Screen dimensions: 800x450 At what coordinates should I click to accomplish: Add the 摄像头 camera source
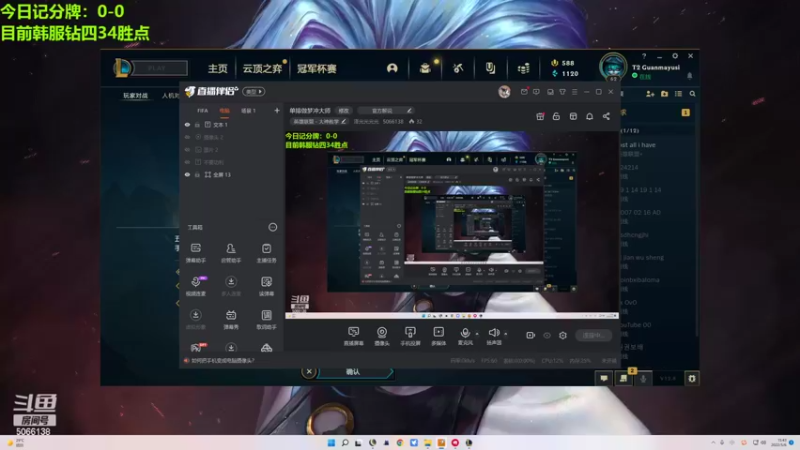point(382,336)
